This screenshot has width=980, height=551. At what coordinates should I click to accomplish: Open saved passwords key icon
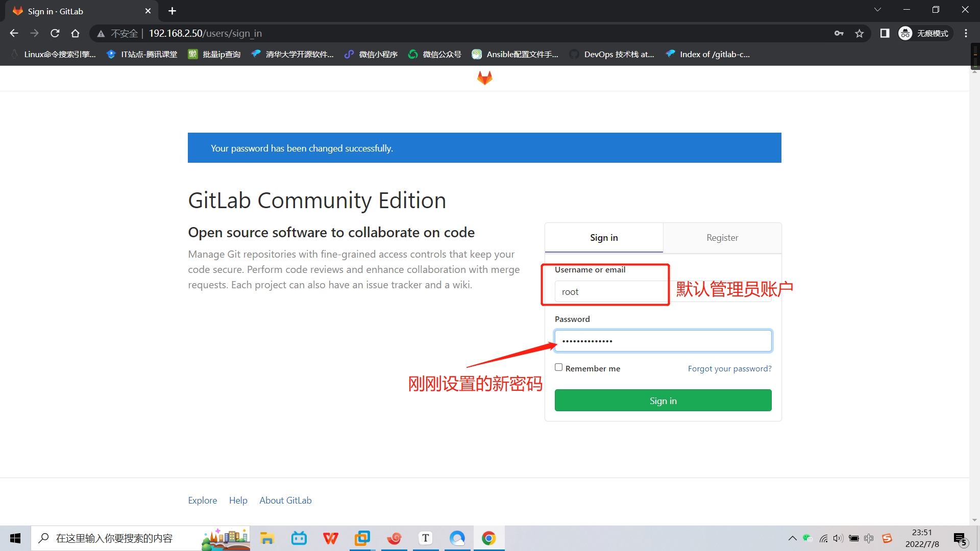click(839, 33)
